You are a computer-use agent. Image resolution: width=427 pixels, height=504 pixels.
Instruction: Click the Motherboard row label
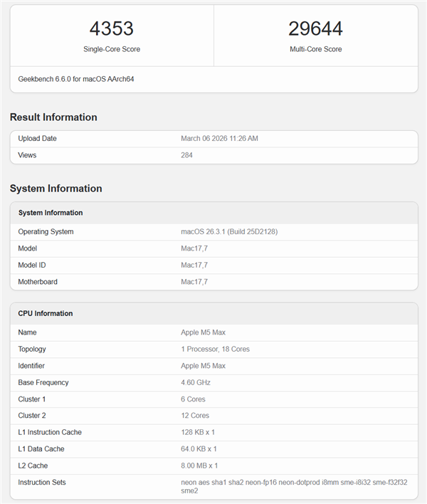tap(38, 282)
